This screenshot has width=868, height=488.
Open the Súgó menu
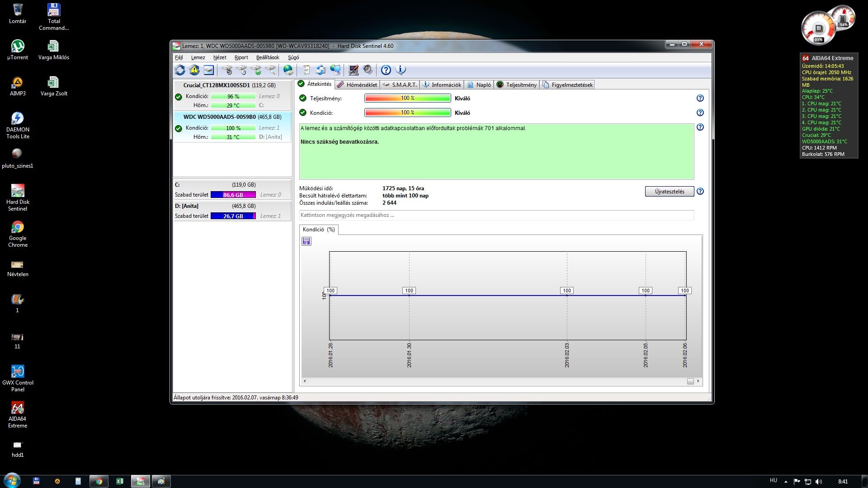point(293,57)
